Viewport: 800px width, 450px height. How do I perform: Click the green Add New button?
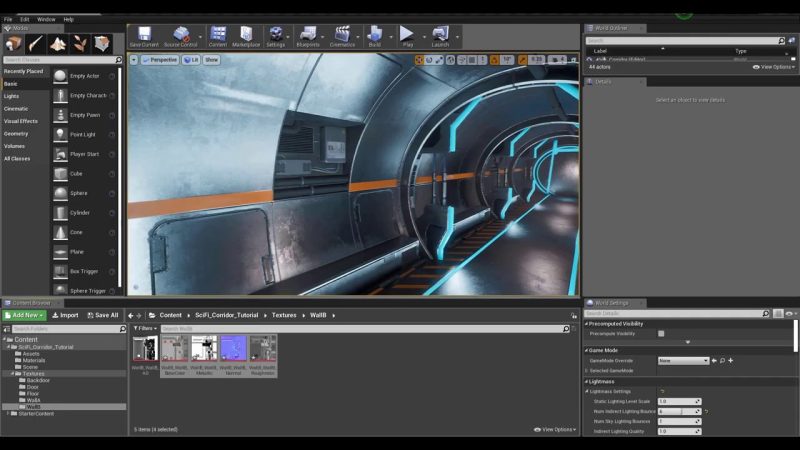tap(23, 315)
